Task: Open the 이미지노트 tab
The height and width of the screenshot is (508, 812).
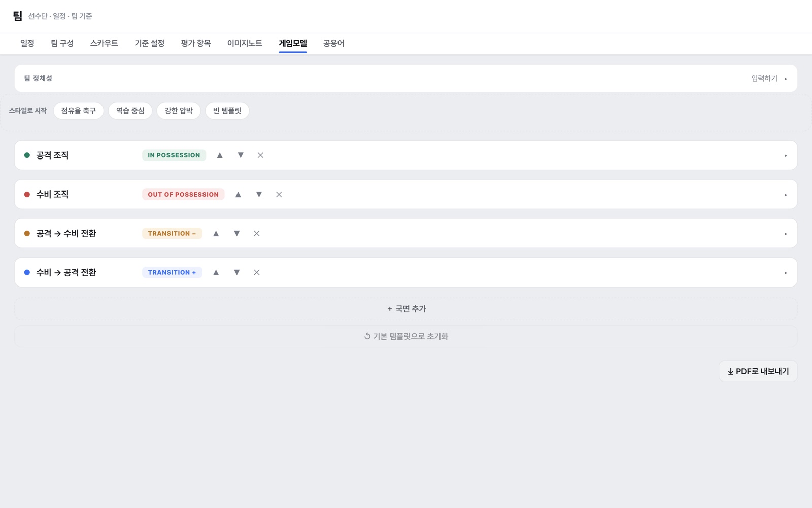Action: pyautogui.click(x=245, y=44)
